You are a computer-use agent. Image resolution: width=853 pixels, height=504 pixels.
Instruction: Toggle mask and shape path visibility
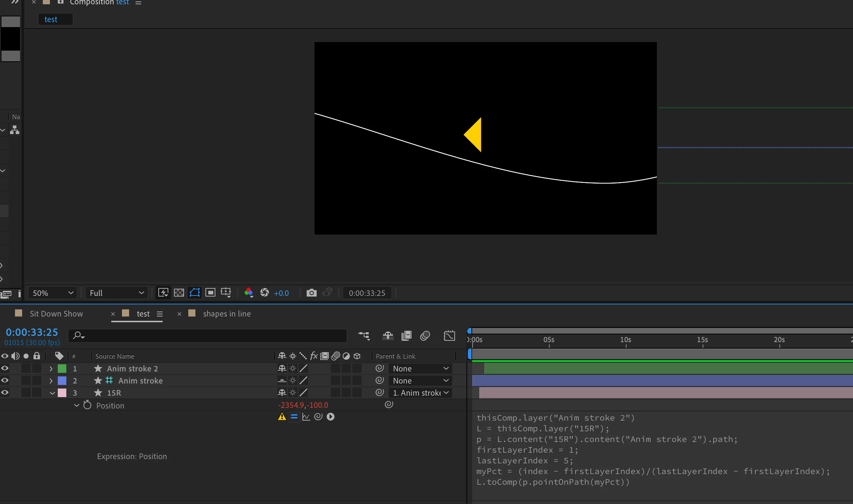pos(195,293)
